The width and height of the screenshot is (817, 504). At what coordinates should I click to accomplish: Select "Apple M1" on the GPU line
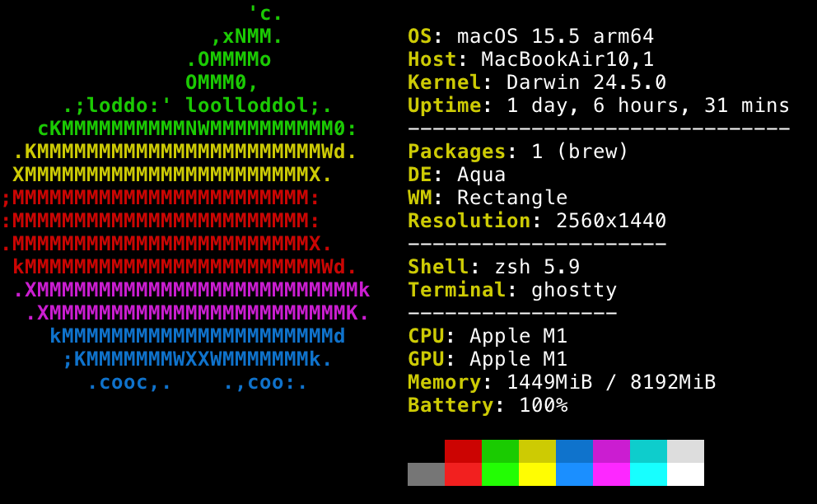[518, 358]
